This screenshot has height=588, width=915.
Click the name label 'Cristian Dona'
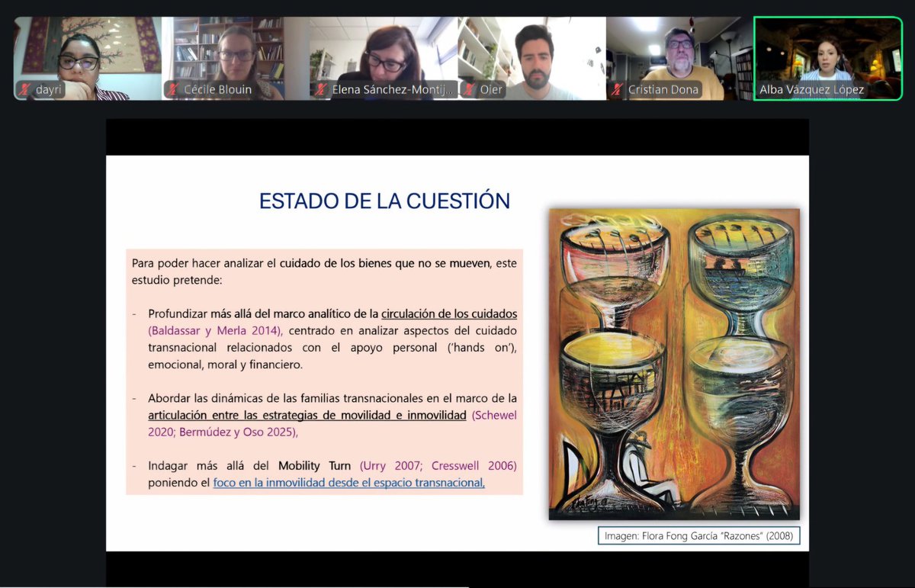[663, 89]
